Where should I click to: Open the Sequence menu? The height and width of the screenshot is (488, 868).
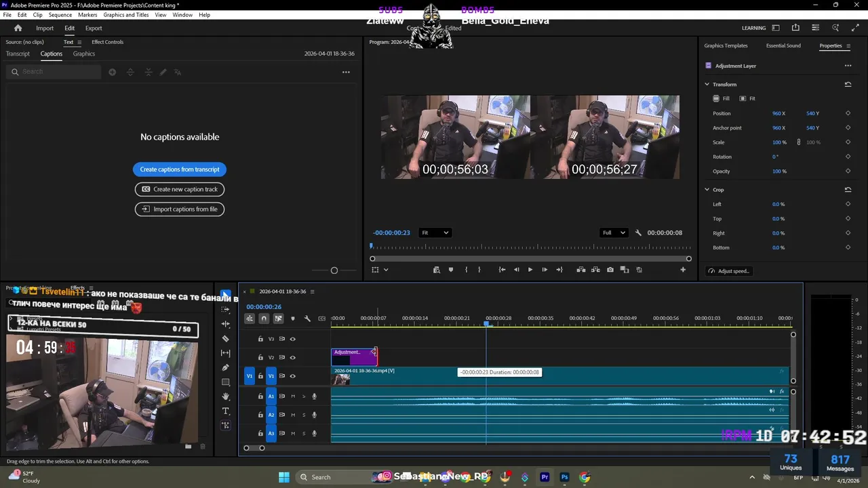(60, 15)
